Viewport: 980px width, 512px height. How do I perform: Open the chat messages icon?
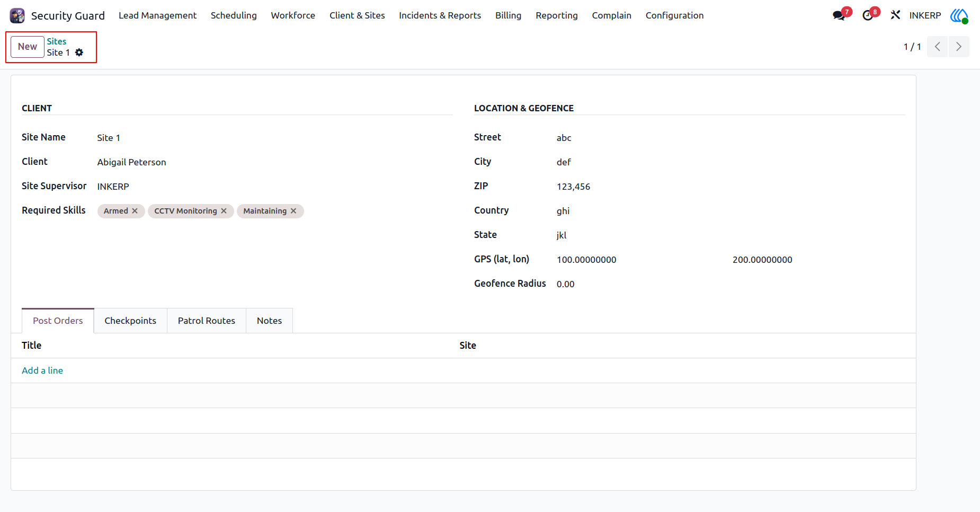pos(839,15)
